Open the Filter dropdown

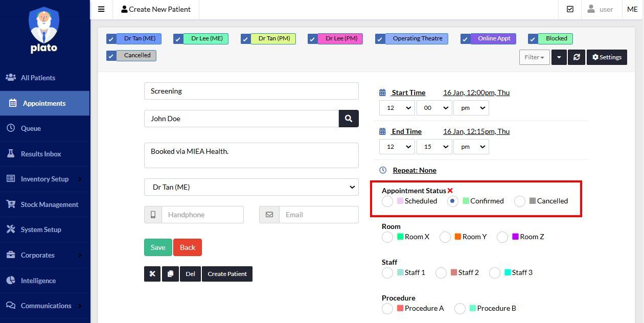click(534, 57)
